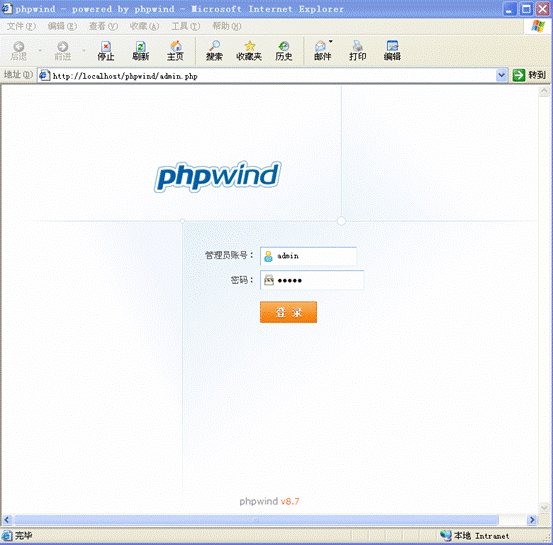Screen dimensions: 553x545
Task: Click the address bar URL field
Action: point(273,75)
